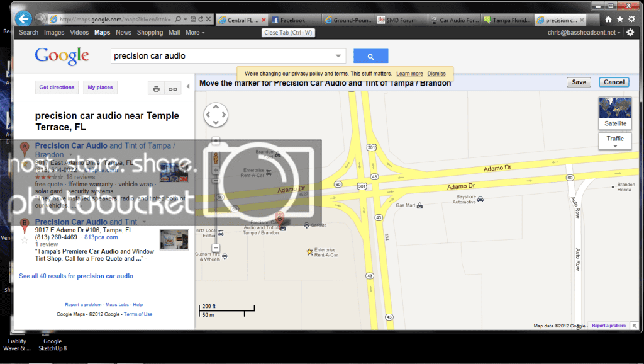
Task: Click the red marker B pin in results
Action: [x=25, y=226]
